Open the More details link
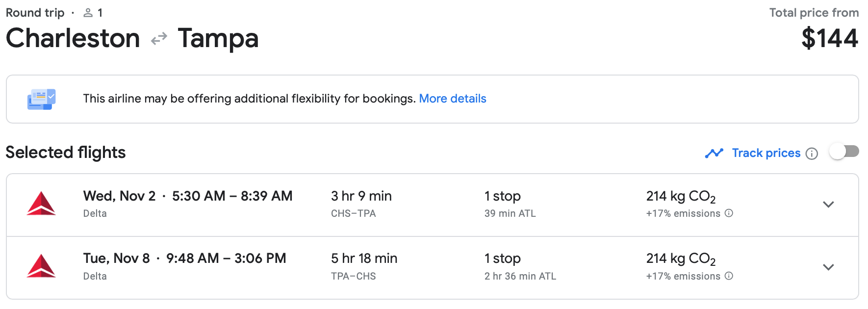The height and width of the screenshot is (309, 868). click(452, 99)
